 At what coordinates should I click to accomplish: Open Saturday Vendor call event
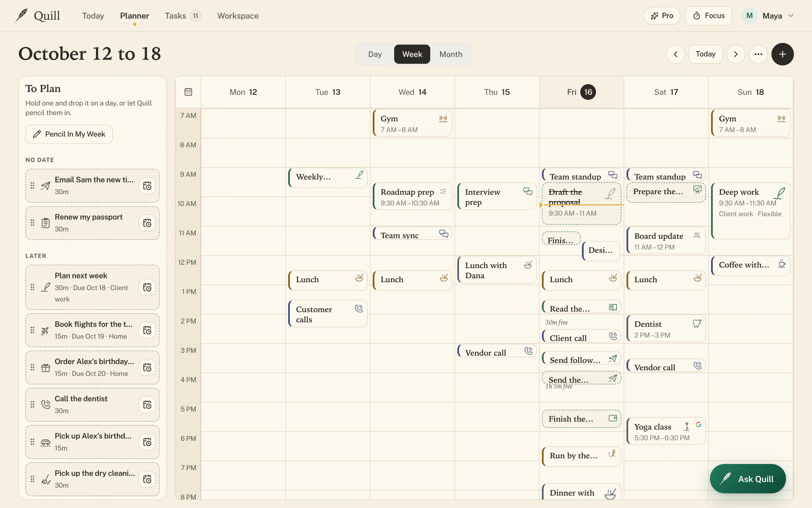click(x=666, y=366)
